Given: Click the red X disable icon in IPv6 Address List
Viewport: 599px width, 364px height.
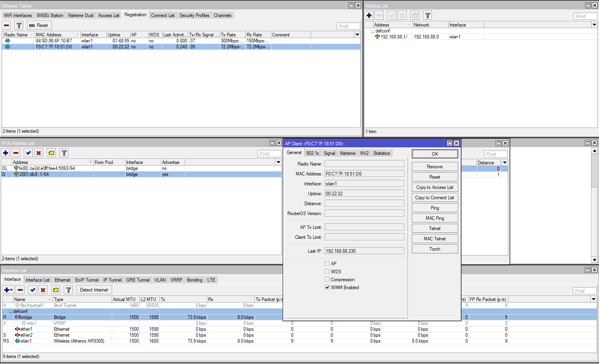Looking at the screenshot, I should 38,153.
